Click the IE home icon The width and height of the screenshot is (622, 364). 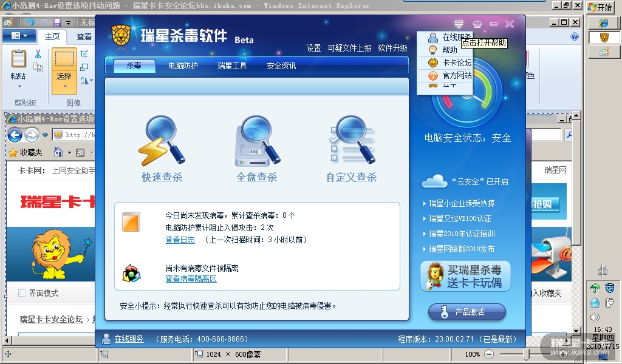click(x=58, y=152)
